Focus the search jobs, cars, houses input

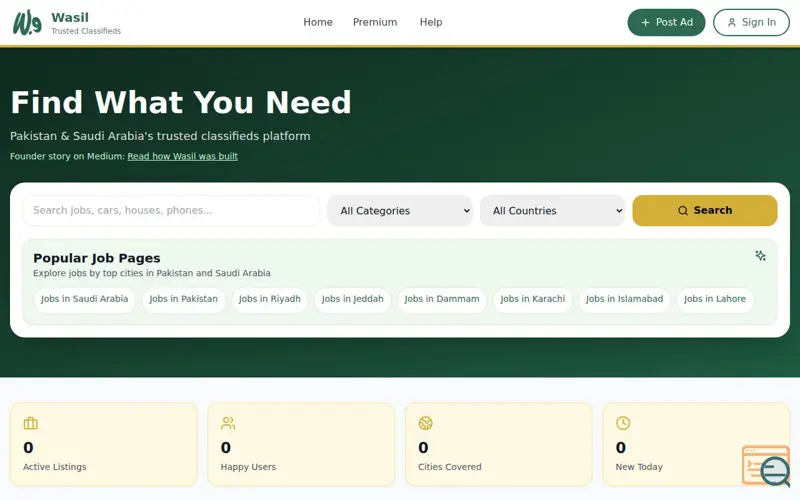tap(171, 211)
